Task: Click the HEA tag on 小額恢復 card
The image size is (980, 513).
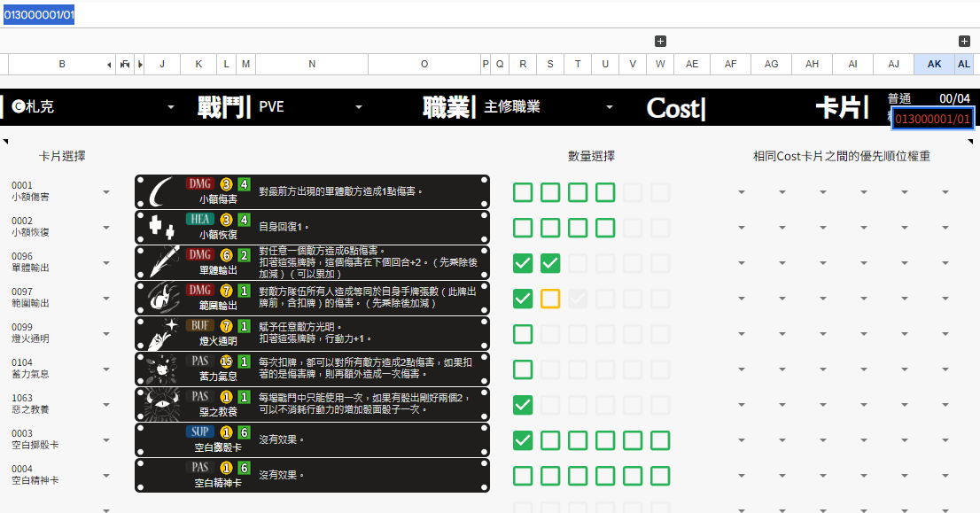Action: pos(200,220)
